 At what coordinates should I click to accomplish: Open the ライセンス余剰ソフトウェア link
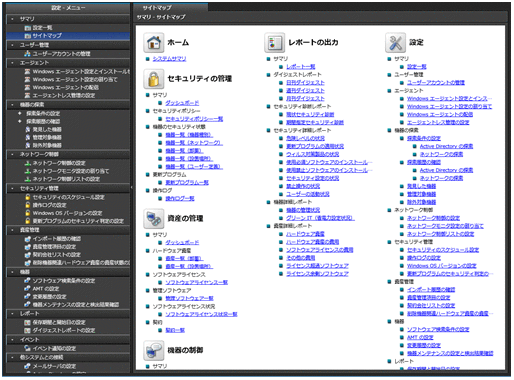point(317,274)
